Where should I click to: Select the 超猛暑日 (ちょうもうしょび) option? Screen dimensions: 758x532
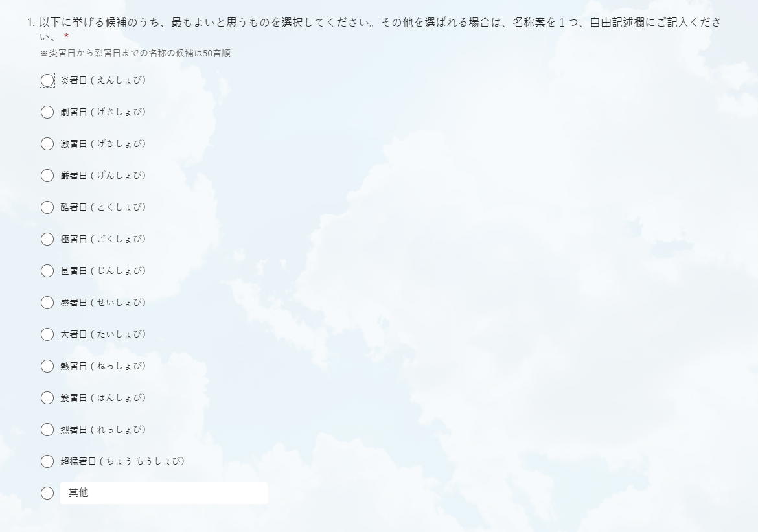coord(47,461)
